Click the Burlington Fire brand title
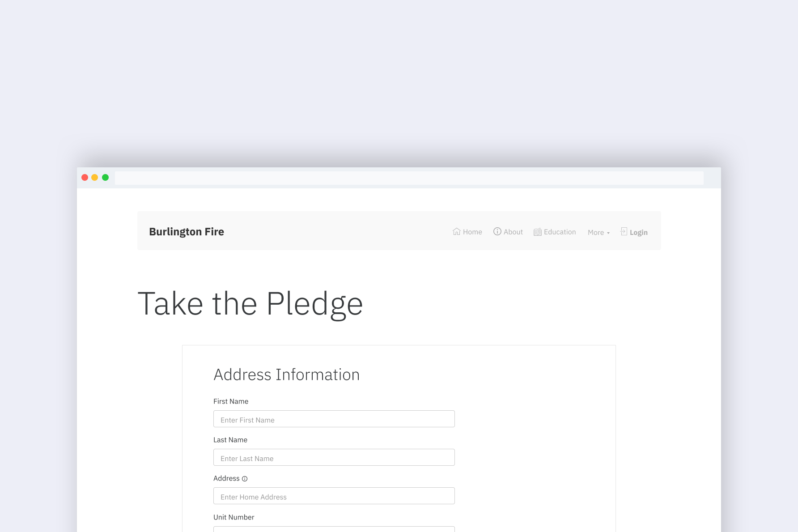 (187, 232)
